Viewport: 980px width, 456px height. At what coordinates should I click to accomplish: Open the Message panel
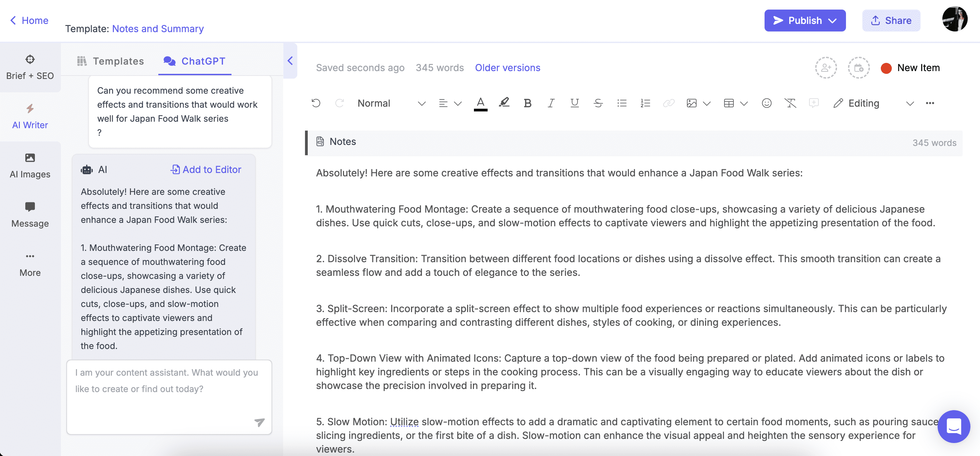coord(30,215)
